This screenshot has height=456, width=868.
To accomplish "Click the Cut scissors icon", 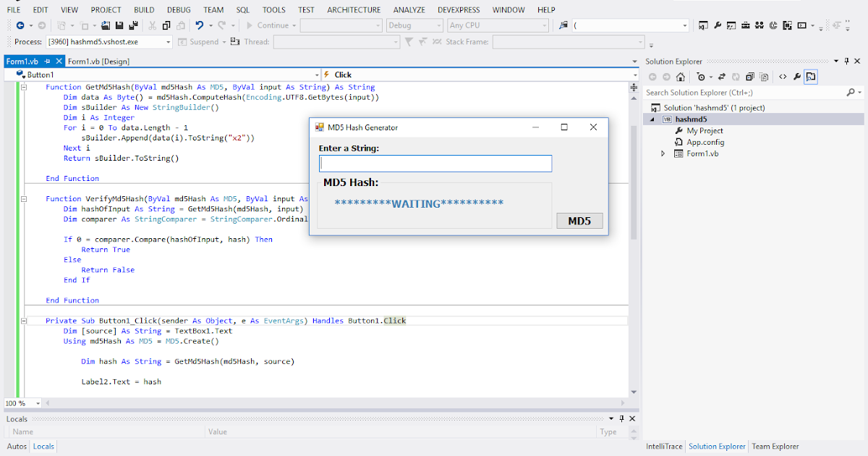I will 152,25.
